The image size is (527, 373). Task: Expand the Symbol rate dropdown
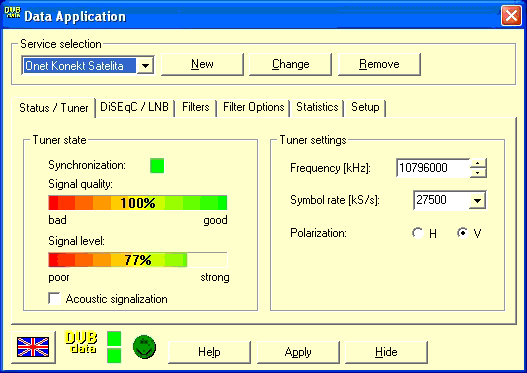477,200
